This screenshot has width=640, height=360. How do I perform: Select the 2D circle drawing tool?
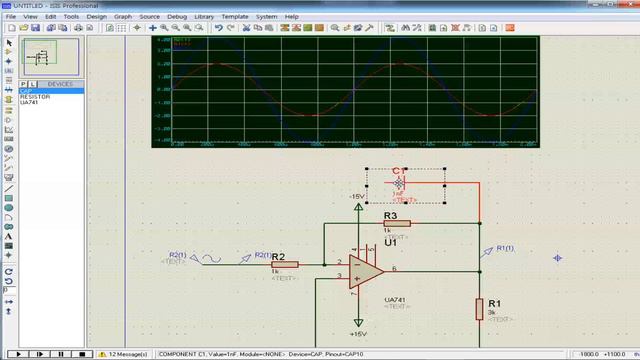coord(9,208)
